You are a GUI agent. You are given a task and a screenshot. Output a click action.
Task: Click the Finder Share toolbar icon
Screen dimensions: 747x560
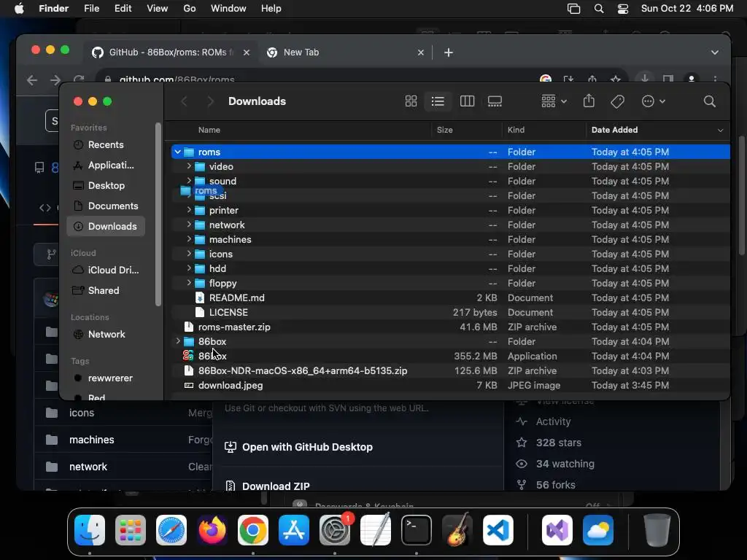coord(589,101)
